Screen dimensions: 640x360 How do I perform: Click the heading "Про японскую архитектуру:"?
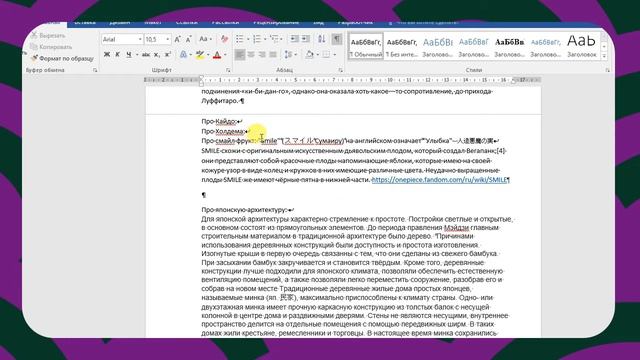pyautogui.click(x=244, y=210)
